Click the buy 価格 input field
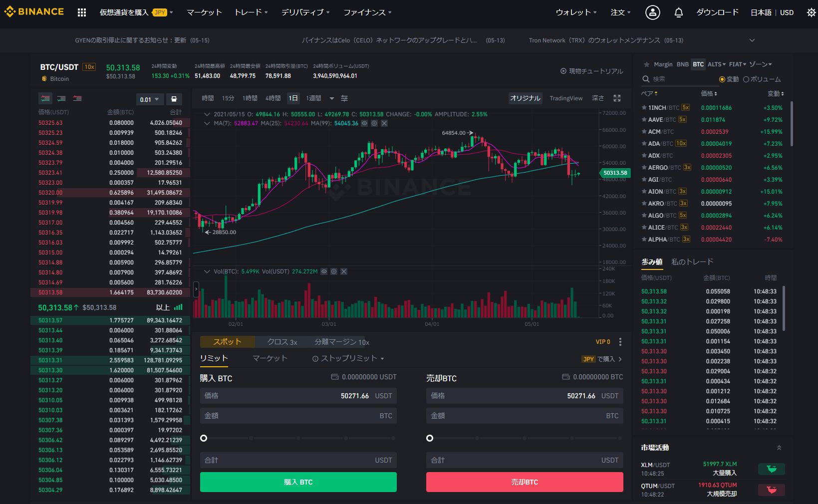The width and height of the screenshot is (818, 504). (x=298, y=396)
